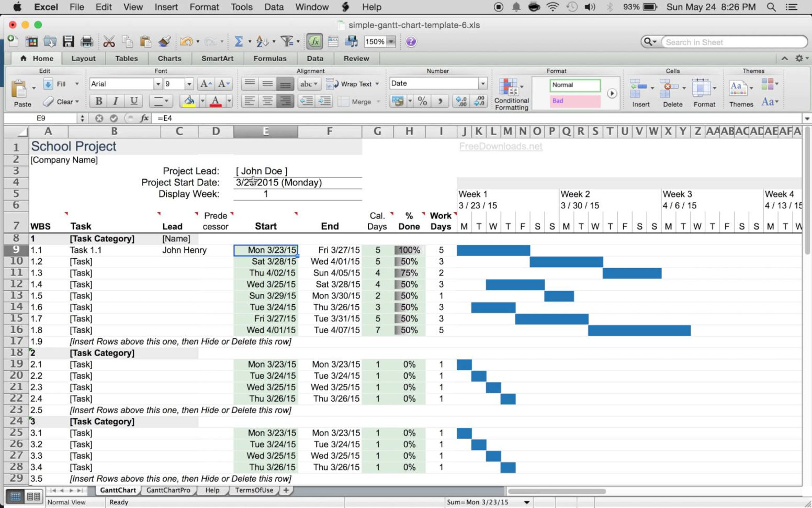Toggle bold formatting
This screenshot has height=508, width=812.
tap(97, 101)
